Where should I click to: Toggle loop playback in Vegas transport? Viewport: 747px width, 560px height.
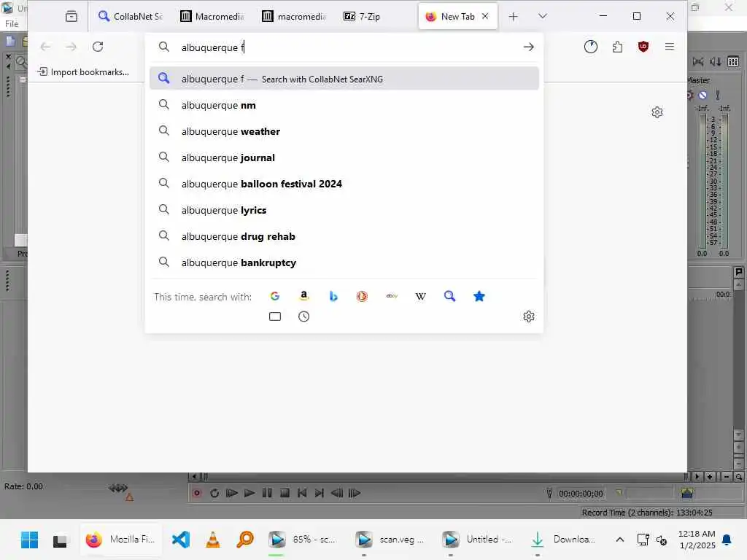(214, 494)
